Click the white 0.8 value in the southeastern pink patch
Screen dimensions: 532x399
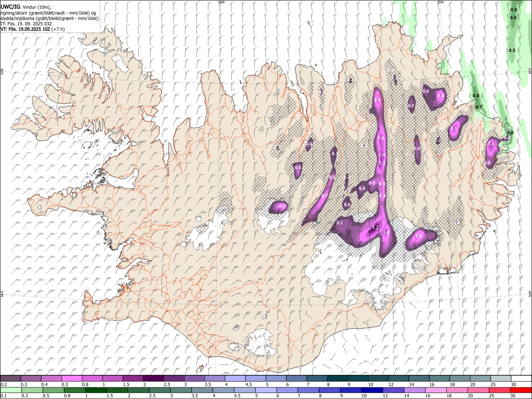pos(419,236)
